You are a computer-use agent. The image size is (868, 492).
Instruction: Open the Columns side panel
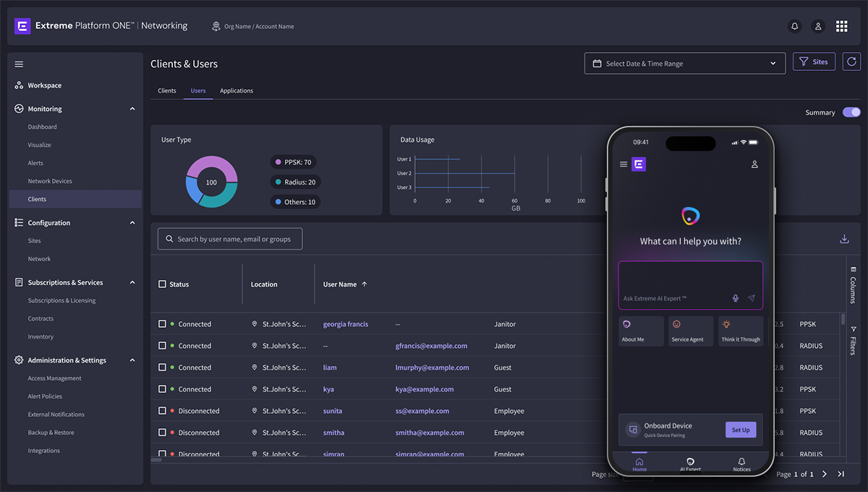click(x=854, y=285)
